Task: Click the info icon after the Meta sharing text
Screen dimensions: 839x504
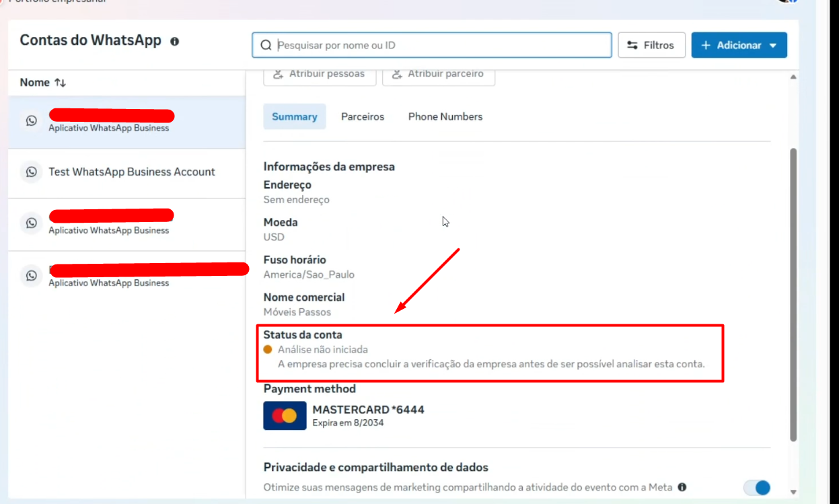Action: pyautogui.click(x=682, y=487)
